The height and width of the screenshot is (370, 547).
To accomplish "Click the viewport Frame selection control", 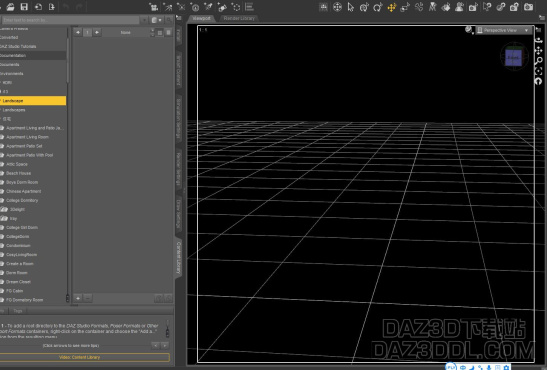I will coord(539,71).
